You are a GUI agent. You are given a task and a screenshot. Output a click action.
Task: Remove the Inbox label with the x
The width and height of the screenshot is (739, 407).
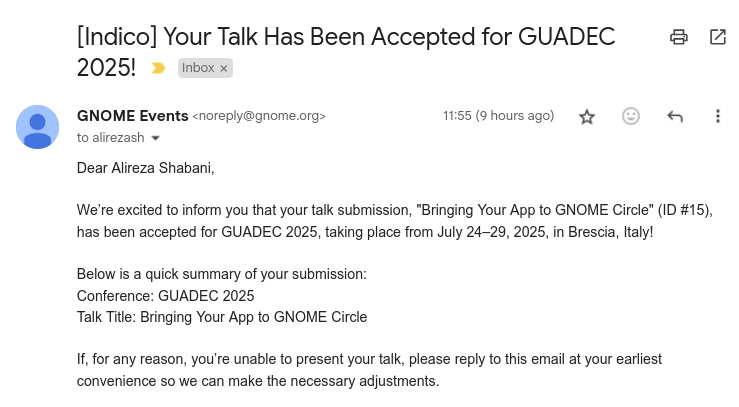pyautogui.click(x=224, y=69)
